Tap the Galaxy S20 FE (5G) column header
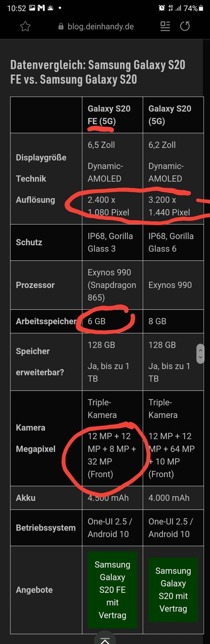The image size is (210, 644). (x=109, y=115)
